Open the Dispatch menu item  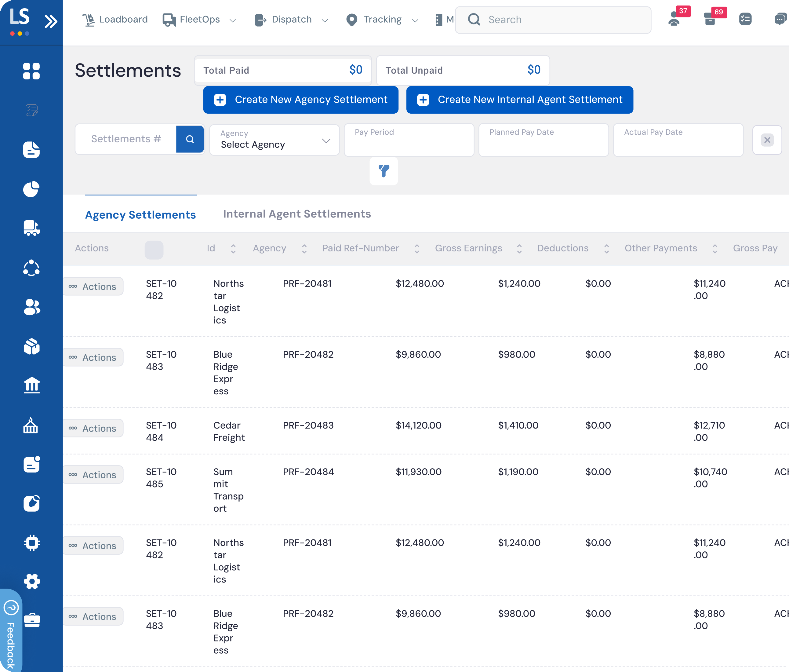[x=283, y=20]
